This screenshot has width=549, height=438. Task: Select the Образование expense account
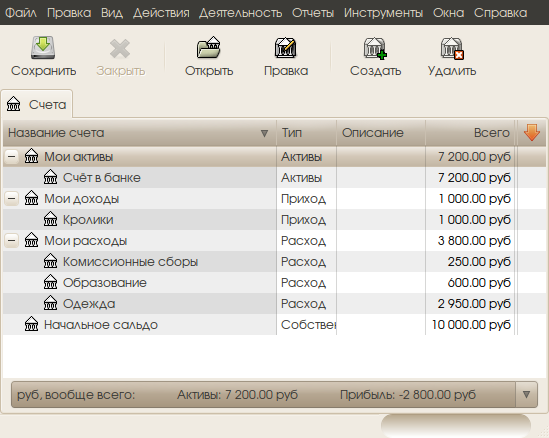(x=274, y=283)
